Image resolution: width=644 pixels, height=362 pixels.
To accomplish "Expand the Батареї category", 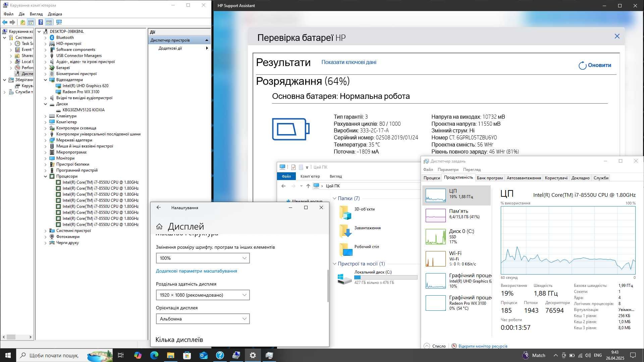I will click(46, 68).
